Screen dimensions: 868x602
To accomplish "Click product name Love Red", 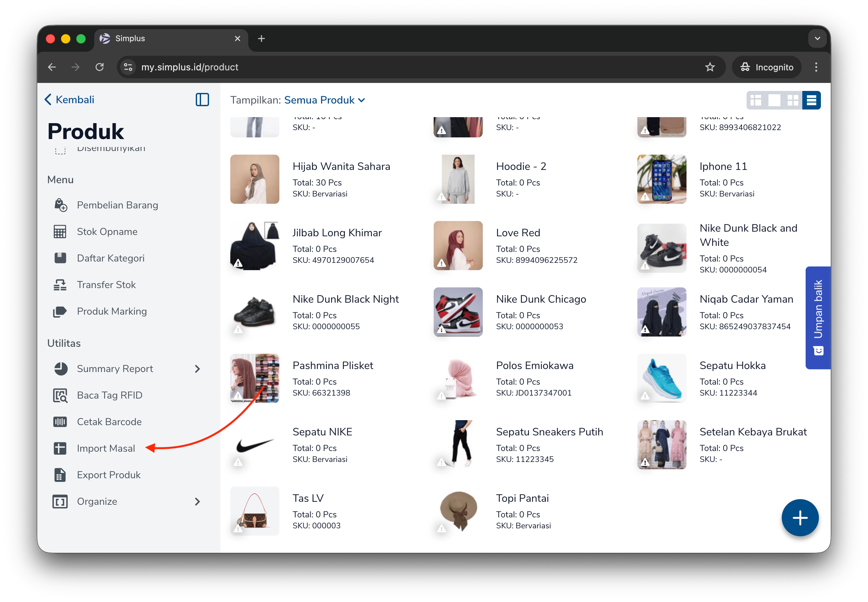I will (518, 233).
